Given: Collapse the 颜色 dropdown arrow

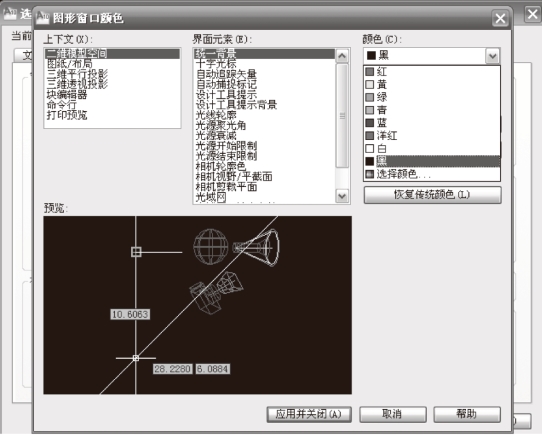Looking at the screenshot, I should tap(493, 56).
